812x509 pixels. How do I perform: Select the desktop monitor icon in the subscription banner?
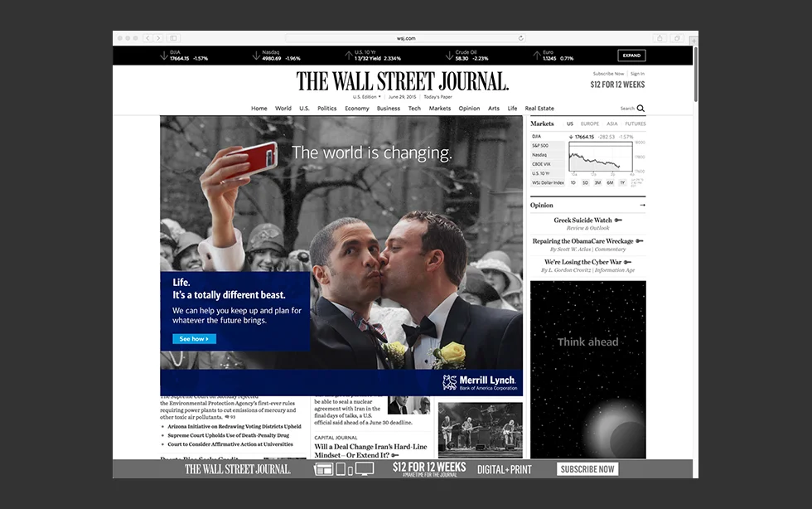coord(363,469)
